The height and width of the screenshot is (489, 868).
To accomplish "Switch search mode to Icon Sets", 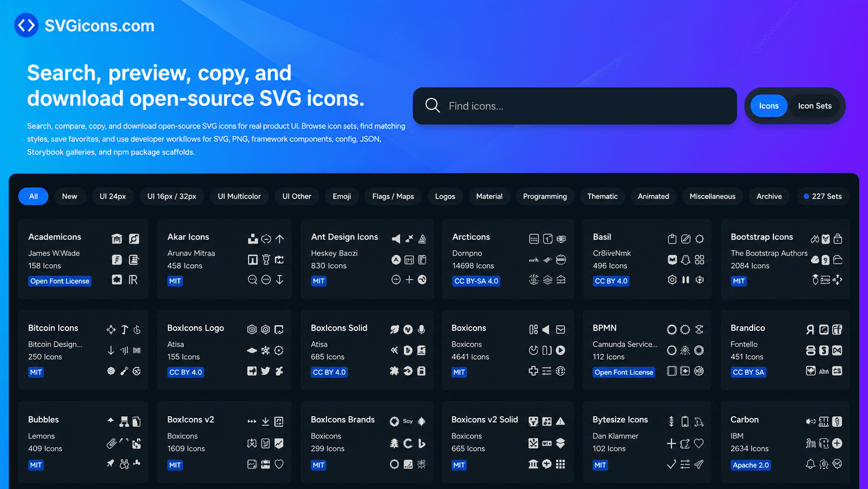I will pyautogui.click(x=815, y=106).
